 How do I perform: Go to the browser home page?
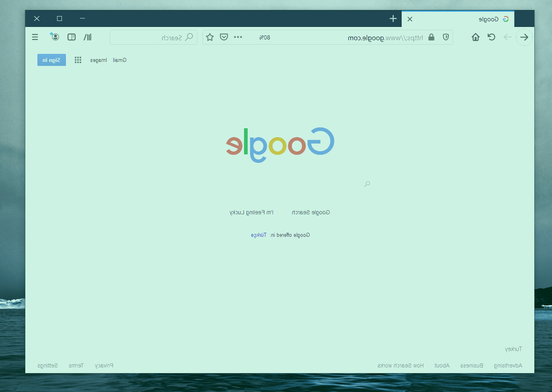click(476, 37)
